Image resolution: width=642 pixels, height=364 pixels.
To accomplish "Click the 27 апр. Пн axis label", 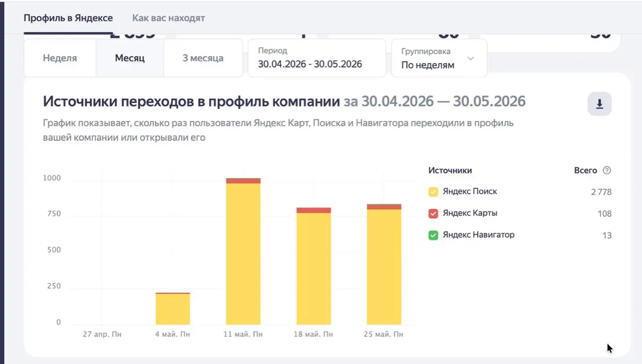I will [102, 334].
